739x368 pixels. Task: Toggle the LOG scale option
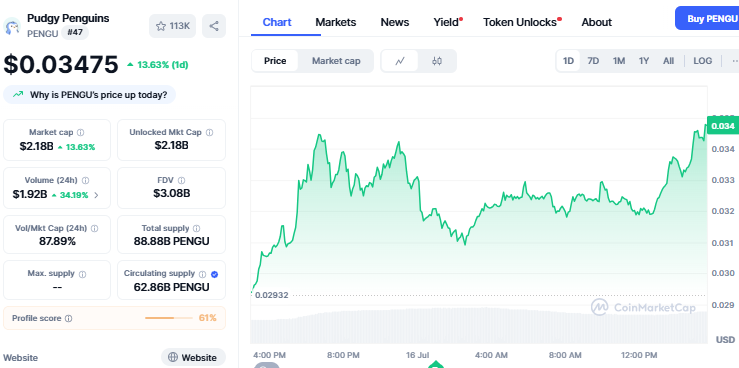tap(702, 61)
